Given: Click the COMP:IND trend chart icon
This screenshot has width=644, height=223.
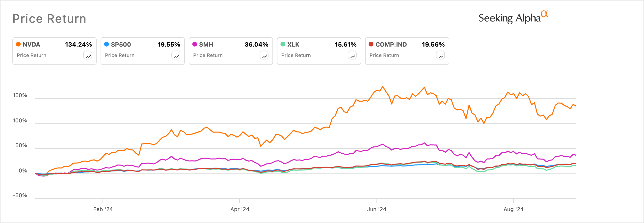Looking at the screenshot, I should click(440, 56).
